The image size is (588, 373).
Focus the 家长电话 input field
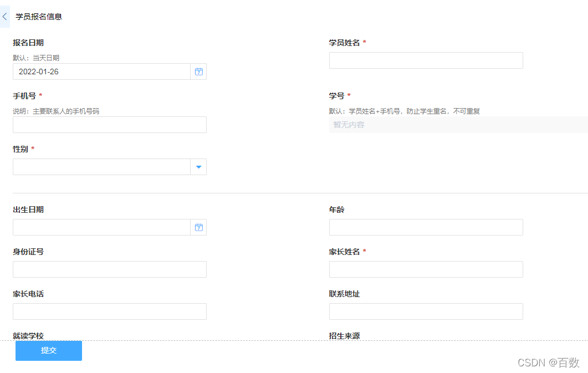point(110,311)
